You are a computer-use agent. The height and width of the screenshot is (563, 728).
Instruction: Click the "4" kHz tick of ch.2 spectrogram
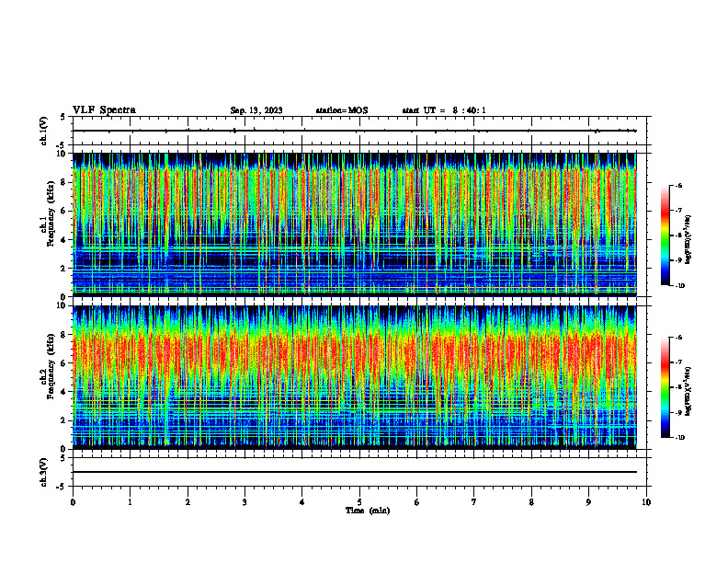pyautogui.click(x=64, y=392)
